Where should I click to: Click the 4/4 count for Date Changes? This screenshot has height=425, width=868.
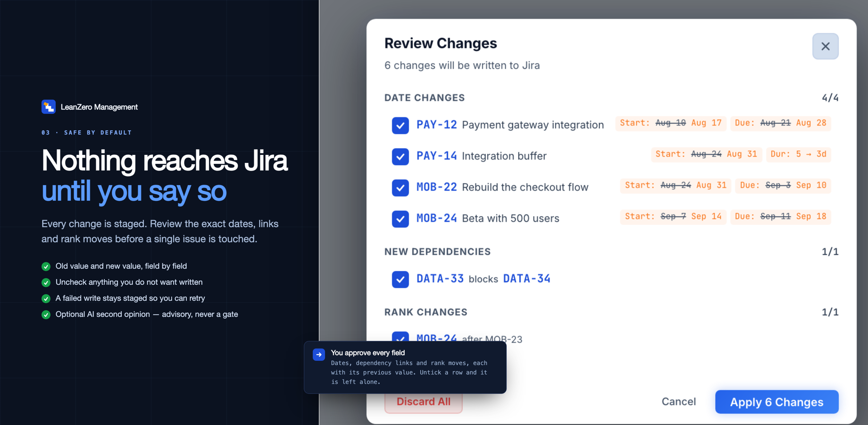(830, 98)
